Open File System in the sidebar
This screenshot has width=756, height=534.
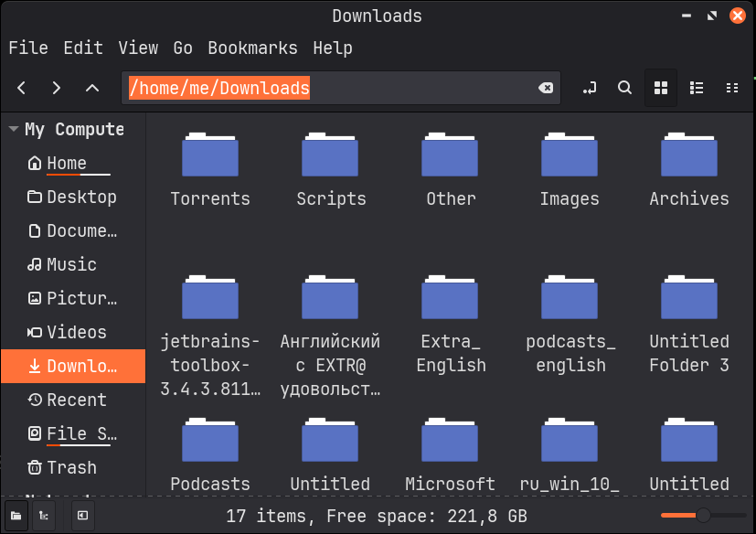[x=73, y=433]
